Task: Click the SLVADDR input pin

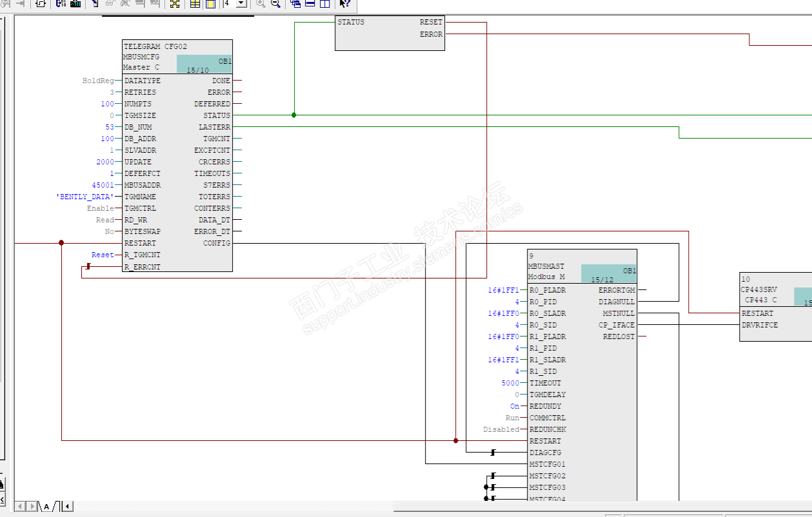Action: tap(140, 150)
